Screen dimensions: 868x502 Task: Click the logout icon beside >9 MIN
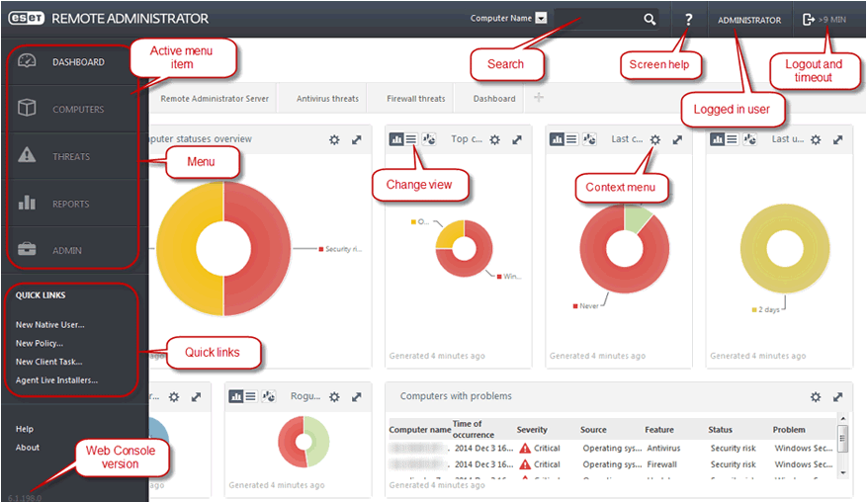(809, 20)
